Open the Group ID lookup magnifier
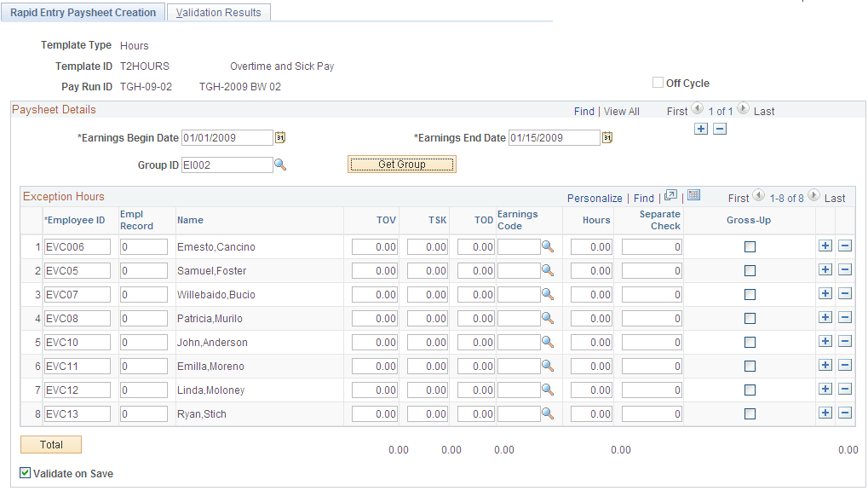Image resolution: width=868 pixels, height=491 pixels. click(280, 165)
